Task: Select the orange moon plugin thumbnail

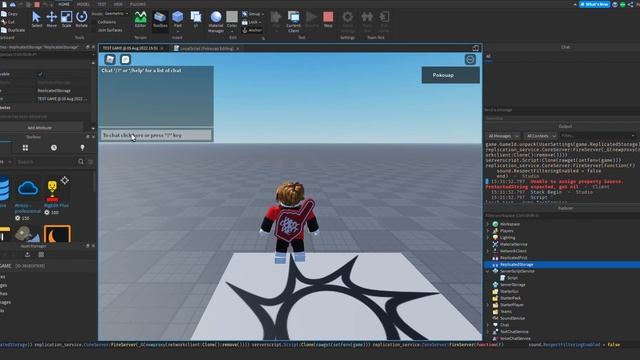Action: (57, 233)
